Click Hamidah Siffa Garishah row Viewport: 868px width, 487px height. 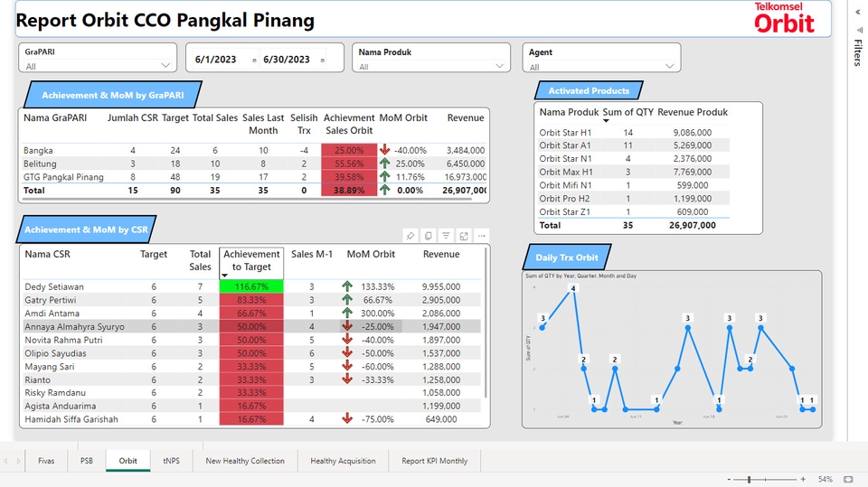pyautogui.click(x=251, y=419)
